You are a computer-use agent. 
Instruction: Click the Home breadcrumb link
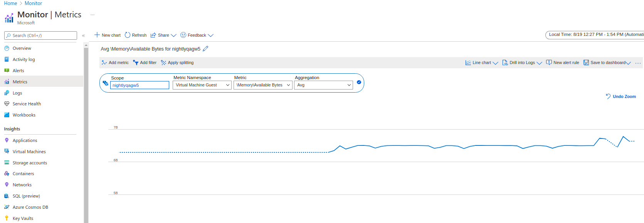[10, 3]
